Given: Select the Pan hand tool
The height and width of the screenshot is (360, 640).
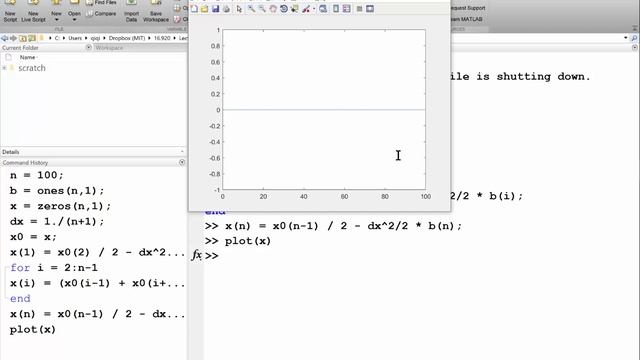Looking at the screenshot, I should 273,9.
